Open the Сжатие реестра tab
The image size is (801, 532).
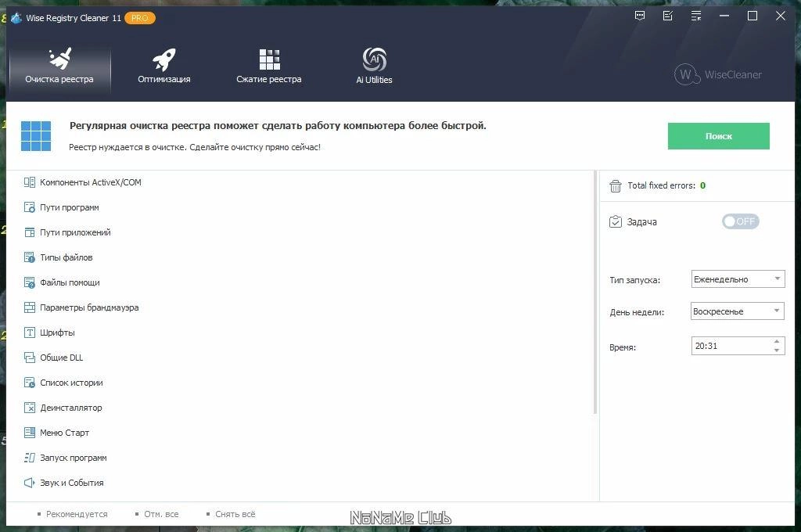[269, 67]
